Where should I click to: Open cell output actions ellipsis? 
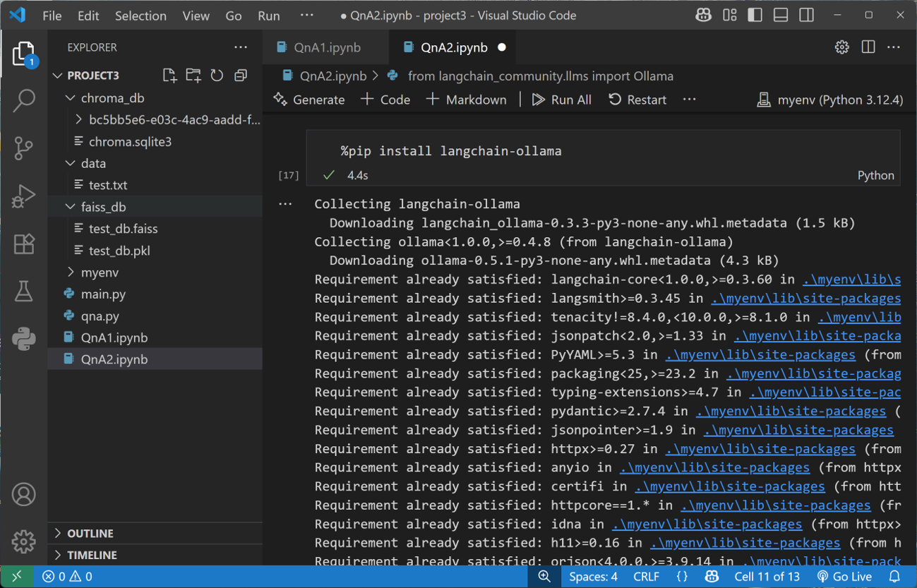[285, 204]
